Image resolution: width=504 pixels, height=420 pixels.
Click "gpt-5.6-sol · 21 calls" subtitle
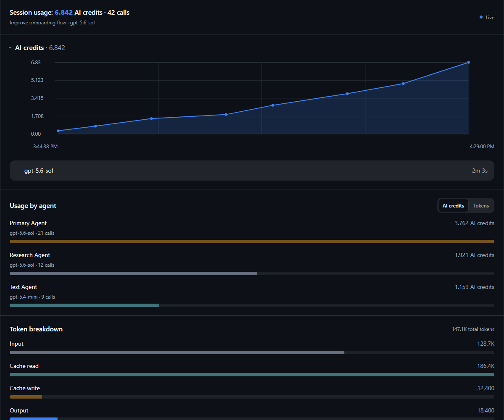point(32,233)
